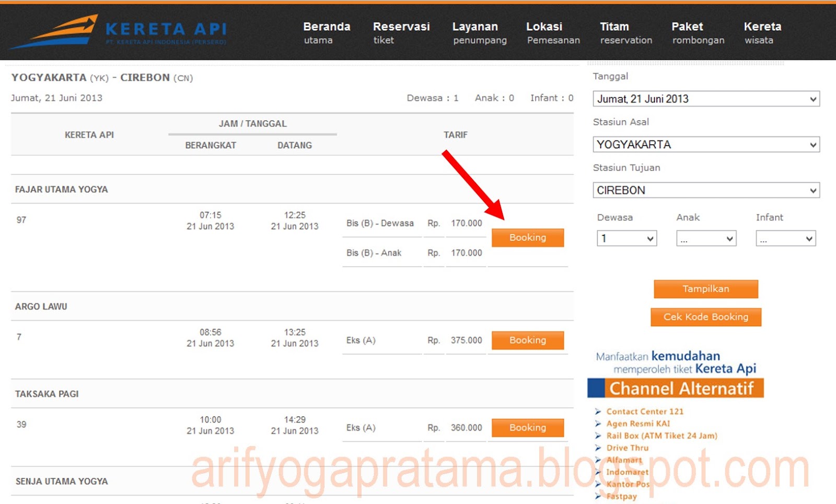This screenshot has height=504, width=836.
Task: Click the arrow bullet beside Contact Center 121
Action: (x=598, y=412)
